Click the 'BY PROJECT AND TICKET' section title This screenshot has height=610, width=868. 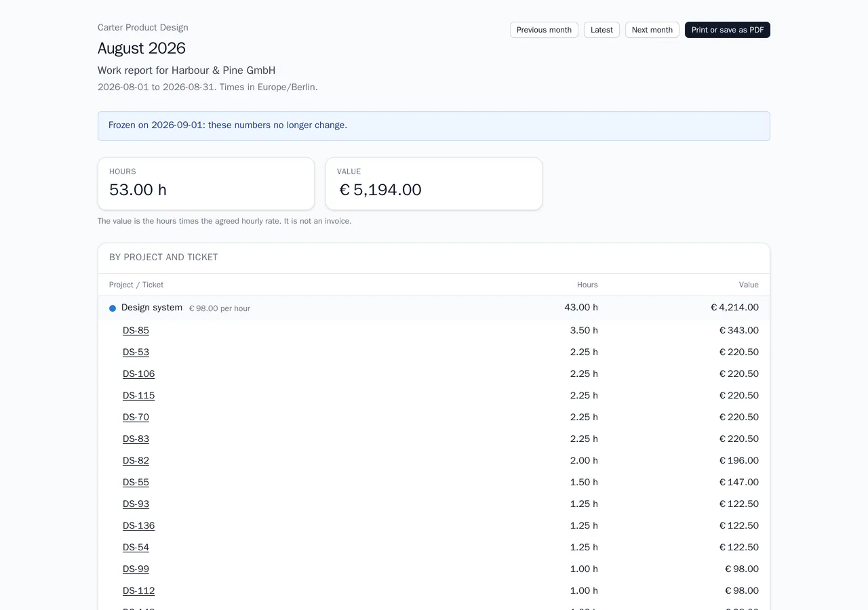pyautogui.click(x=163, y=258)
